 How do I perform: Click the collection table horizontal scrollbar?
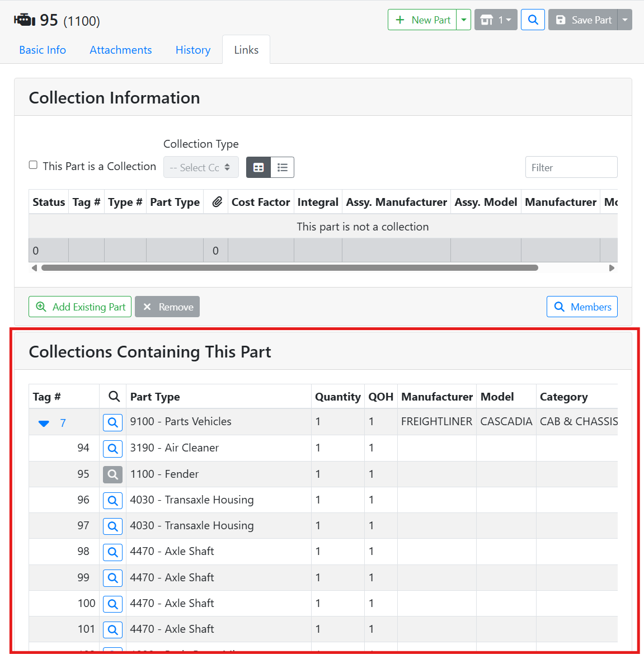tap(290, 268)
